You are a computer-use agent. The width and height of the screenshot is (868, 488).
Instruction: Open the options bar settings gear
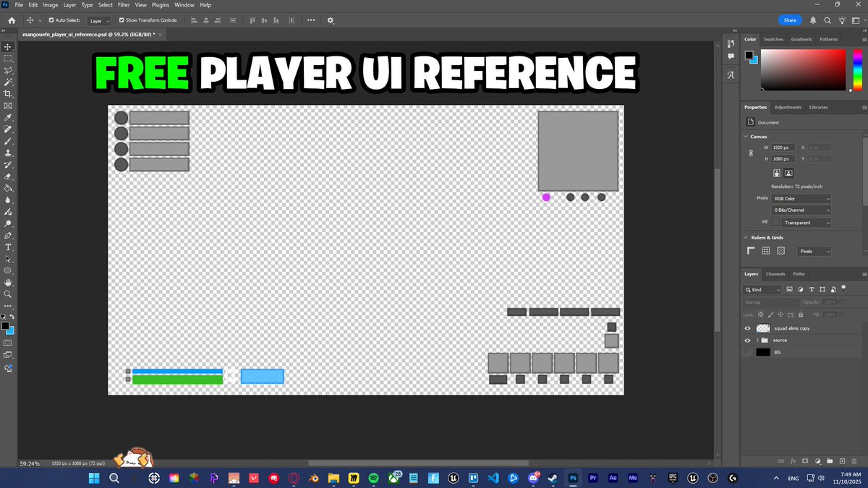tap(331, 20)
